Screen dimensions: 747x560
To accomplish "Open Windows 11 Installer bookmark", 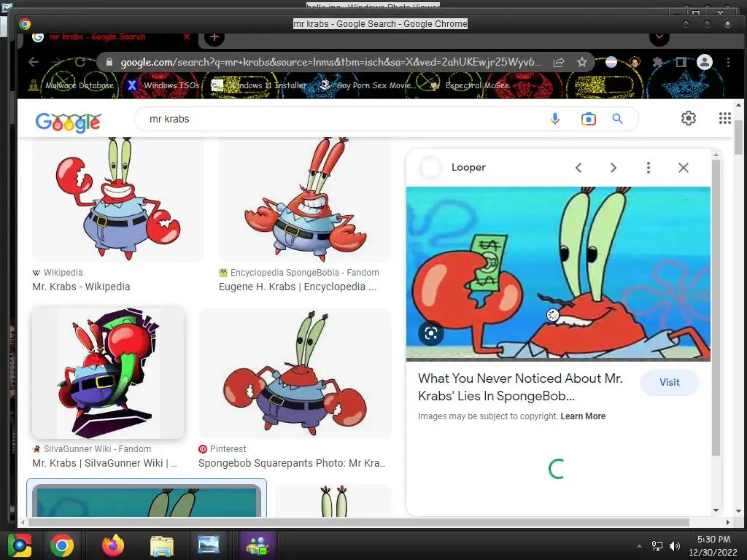I will [260, 85].
